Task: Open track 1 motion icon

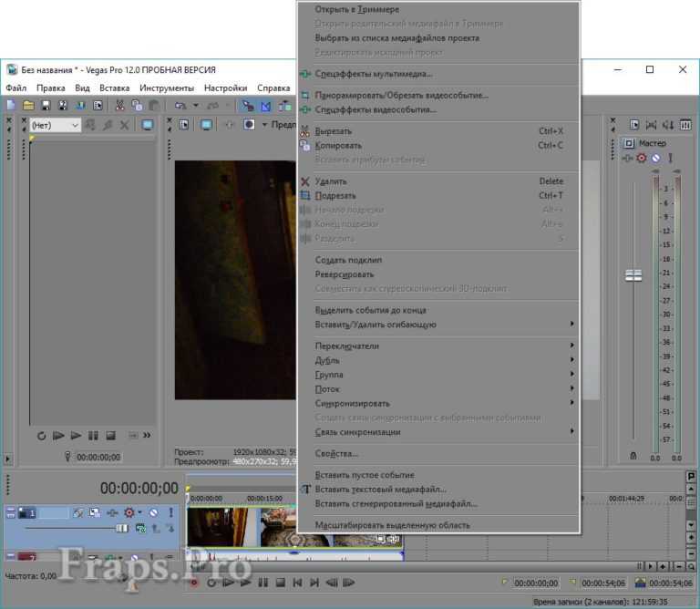Action: (x=95, y=512)
